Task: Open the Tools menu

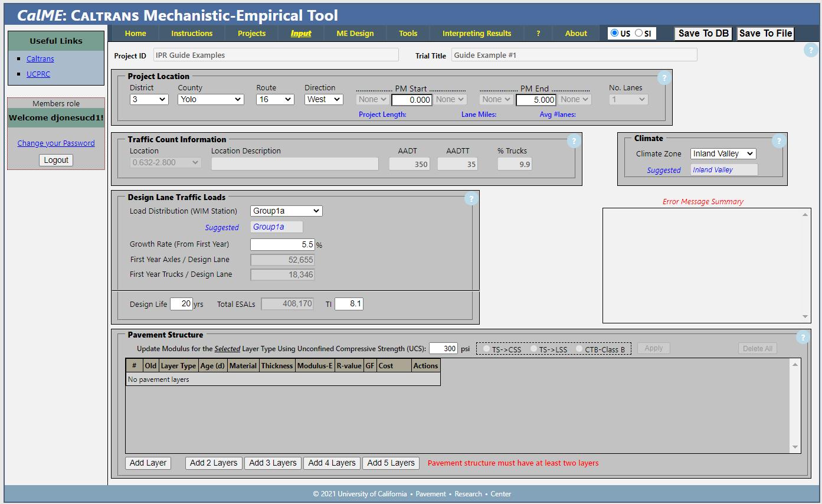Action: click(408, 33)
